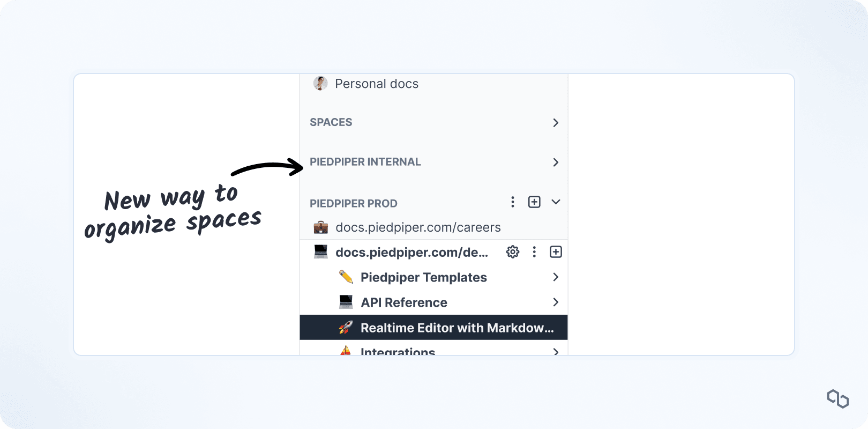Open docs.piedpiper.com/careers space
Image resolution: width=868 pixels, height=429 pixels.
(x=418, y=227)
